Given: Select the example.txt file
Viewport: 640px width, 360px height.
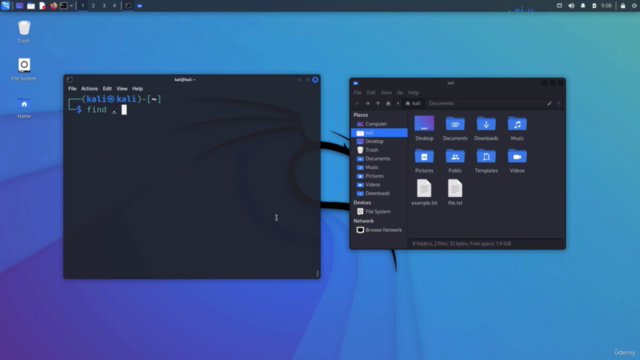Looking at the screenshot, I should [424, 192].
